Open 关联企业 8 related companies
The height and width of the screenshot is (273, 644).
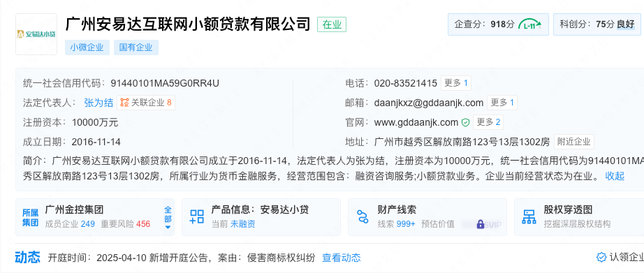146,103
